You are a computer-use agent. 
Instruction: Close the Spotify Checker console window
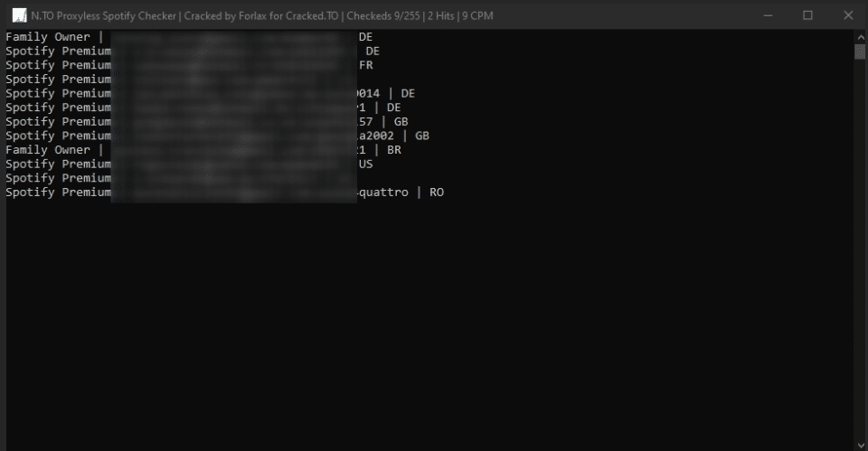coord(848,15)
